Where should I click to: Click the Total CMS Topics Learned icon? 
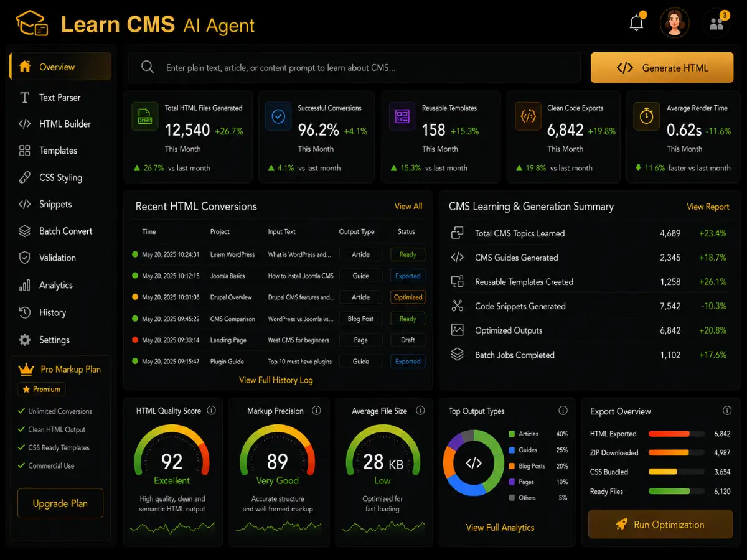pyautogui.click(x=458, y=233)
